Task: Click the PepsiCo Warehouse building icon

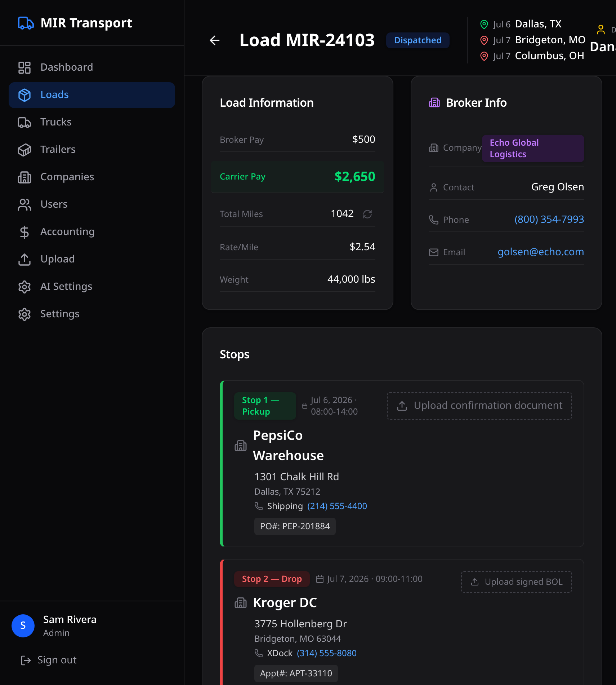Action: (241, 446)
